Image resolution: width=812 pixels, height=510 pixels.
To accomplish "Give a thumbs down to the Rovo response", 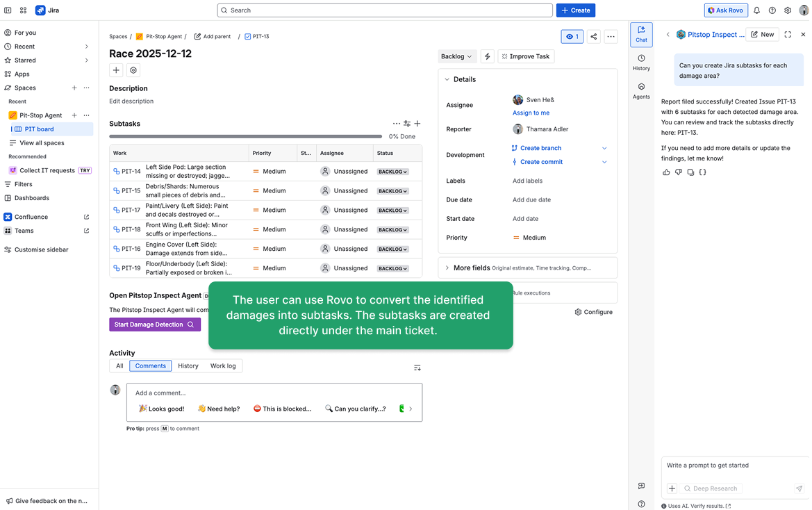I will [x=679, y=172].
